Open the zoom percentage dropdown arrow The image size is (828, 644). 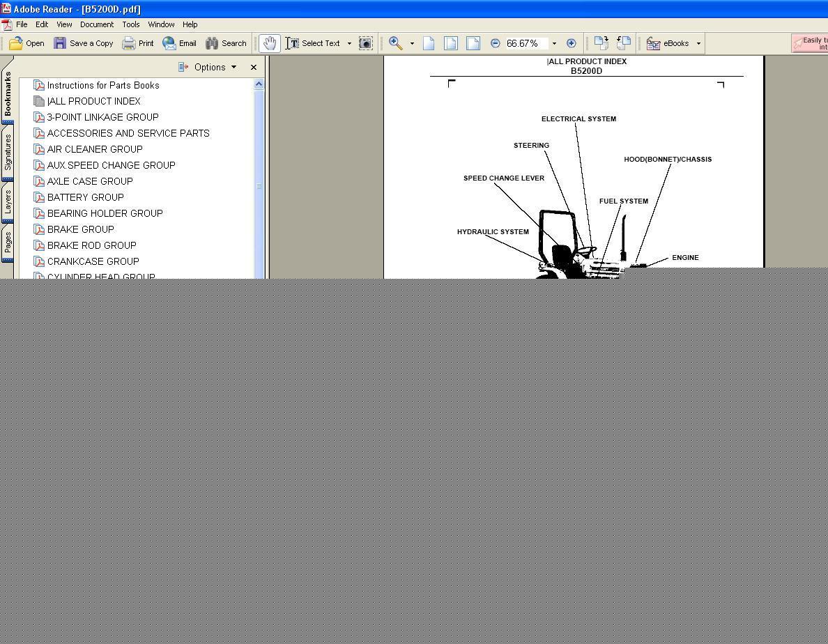tap(554, 43)
